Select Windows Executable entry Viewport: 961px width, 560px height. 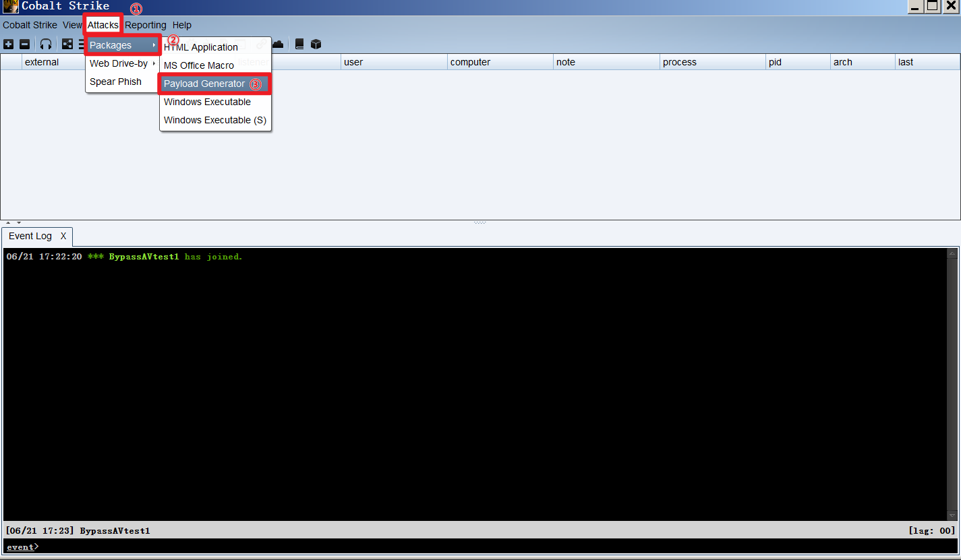[x=215, y=102]
